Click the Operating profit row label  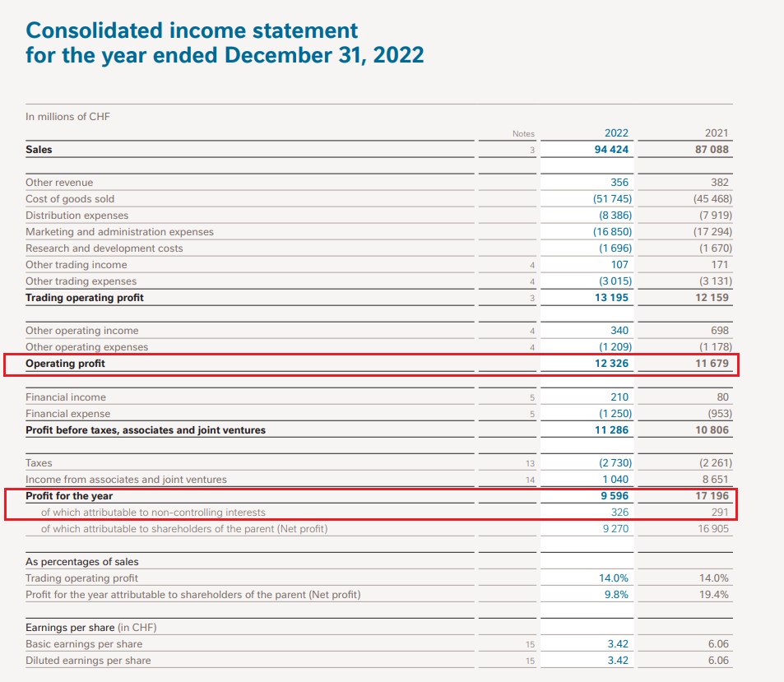tap(66, 364)
